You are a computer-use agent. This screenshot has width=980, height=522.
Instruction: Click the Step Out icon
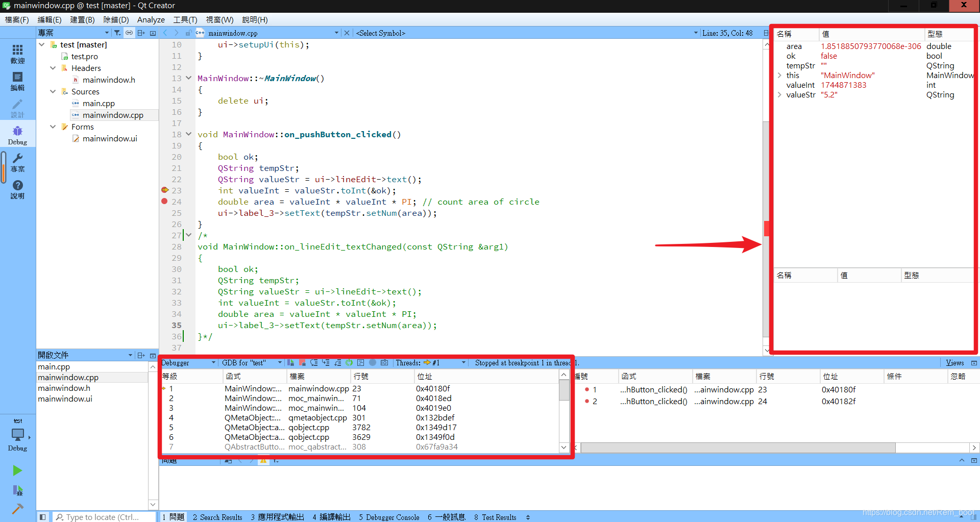click(337, 363)
